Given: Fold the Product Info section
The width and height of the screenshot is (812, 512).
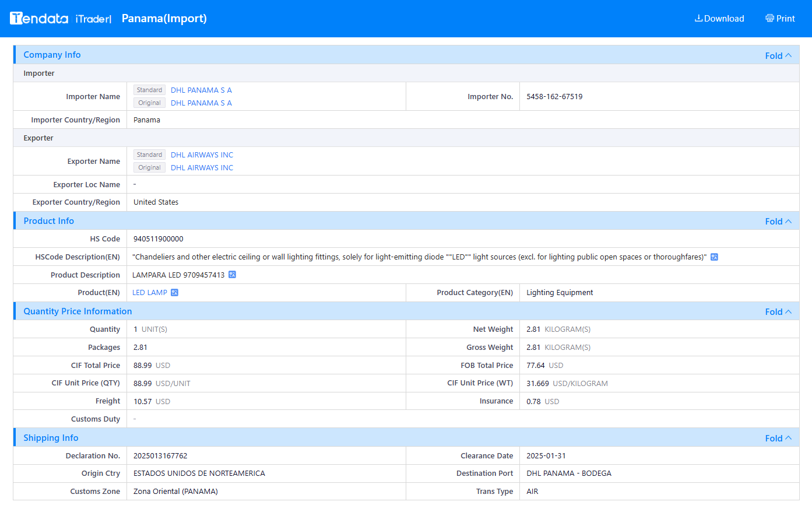Looking at the screenshot, I should coord(778,221).
